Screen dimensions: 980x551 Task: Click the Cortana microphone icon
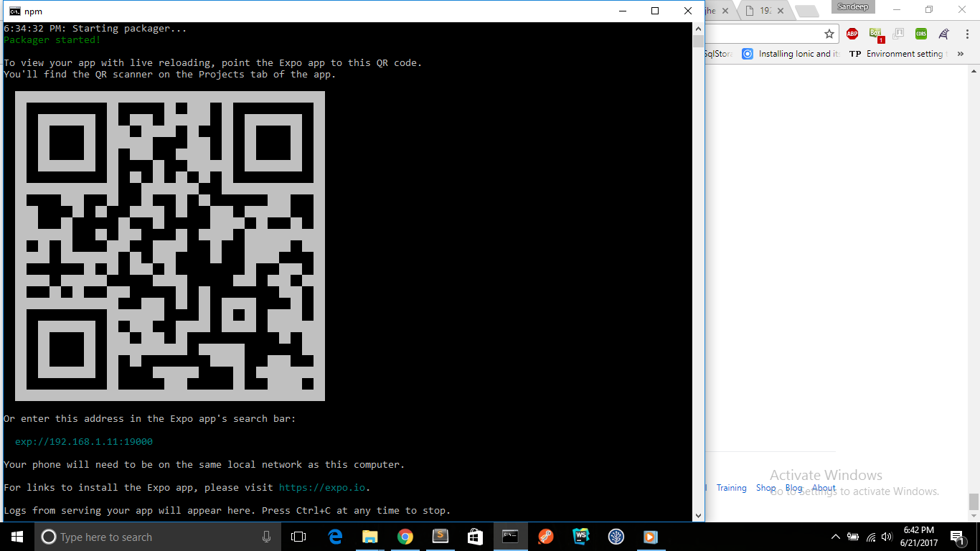point(267,537)
